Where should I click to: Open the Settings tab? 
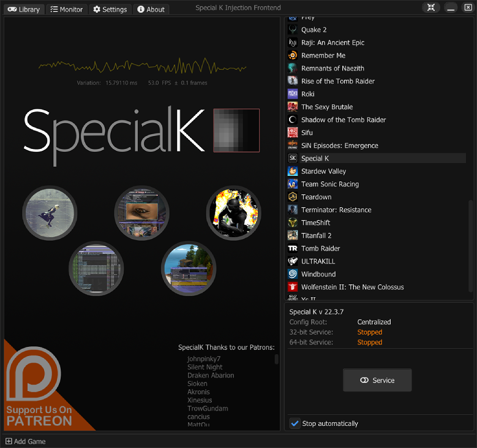point(110,9)
